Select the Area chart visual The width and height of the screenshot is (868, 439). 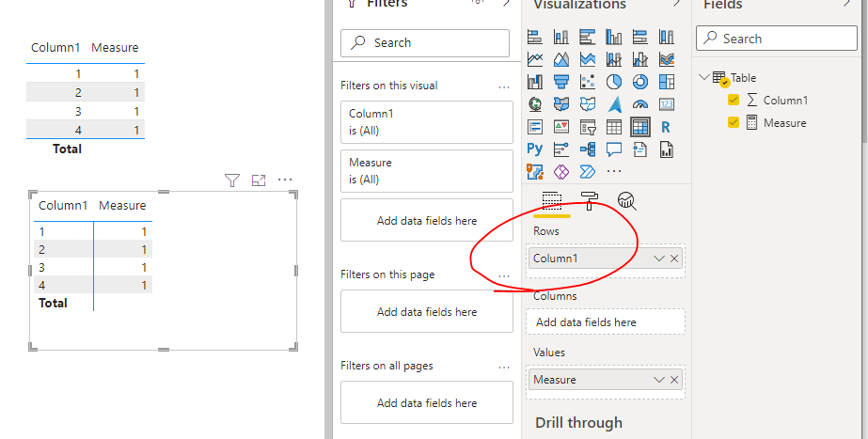pos(561,59)
